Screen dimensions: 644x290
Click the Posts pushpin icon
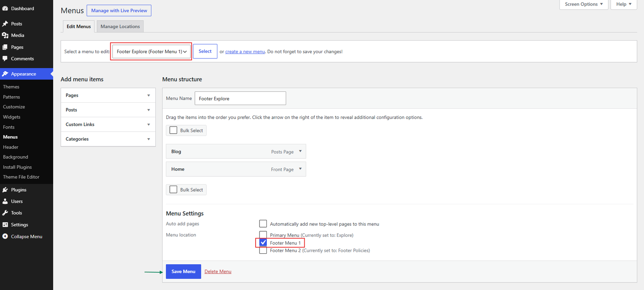click(x=5, y=24)
